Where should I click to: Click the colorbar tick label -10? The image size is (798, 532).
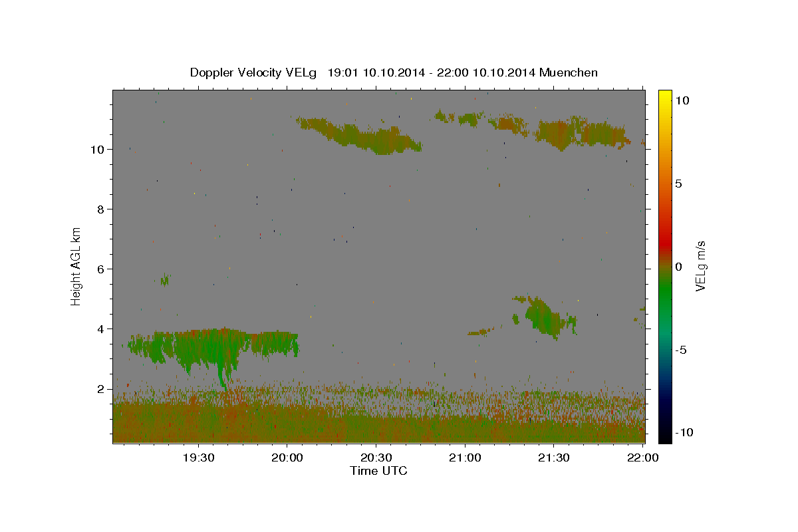684,433
